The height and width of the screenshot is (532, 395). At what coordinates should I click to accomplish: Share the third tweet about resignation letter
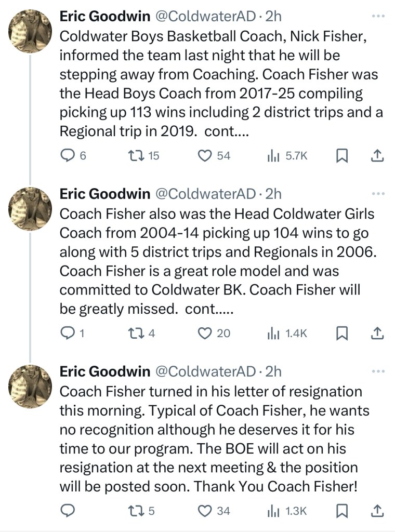[378, 511]
